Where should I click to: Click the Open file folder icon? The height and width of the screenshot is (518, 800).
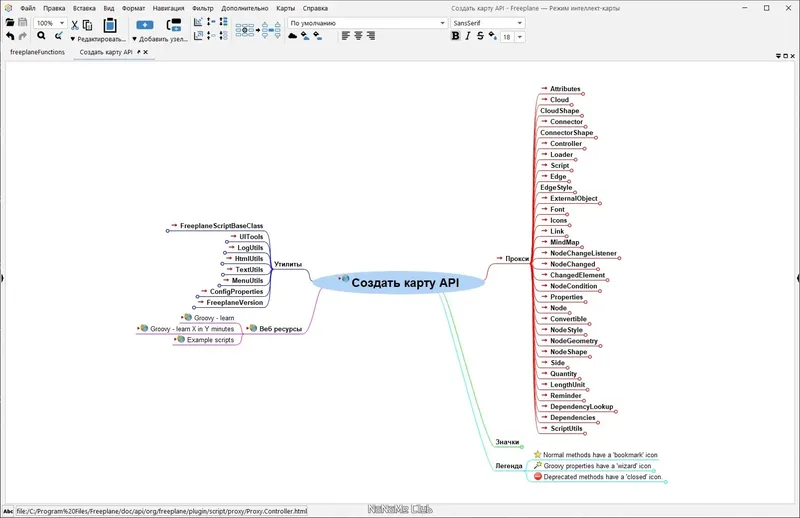(x=10, y=22)
